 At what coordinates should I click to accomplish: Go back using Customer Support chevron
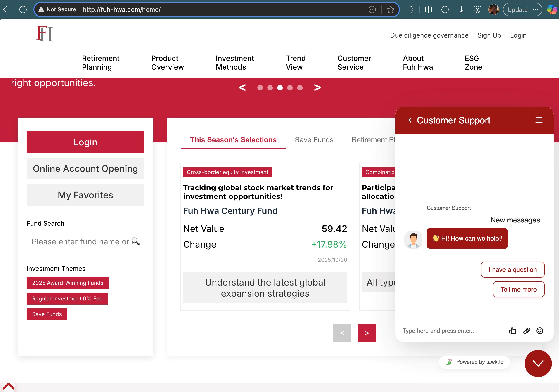[410, 120]
